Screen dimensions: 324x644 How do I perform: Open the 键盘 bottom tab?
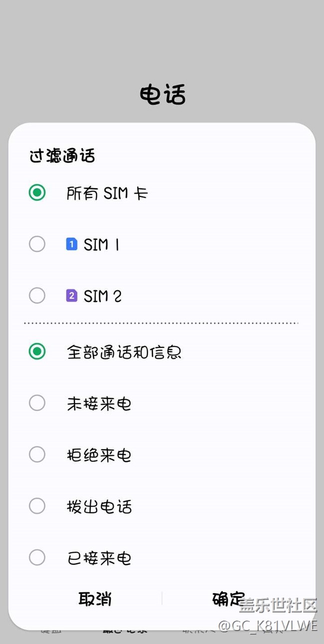pyautogui.click(x=51, y=631)
